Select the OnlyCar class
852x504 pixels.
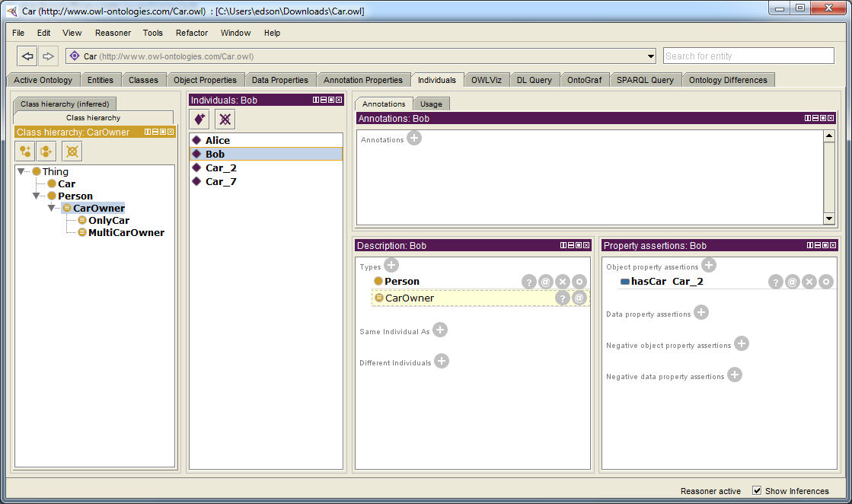[x=109, y=220]
